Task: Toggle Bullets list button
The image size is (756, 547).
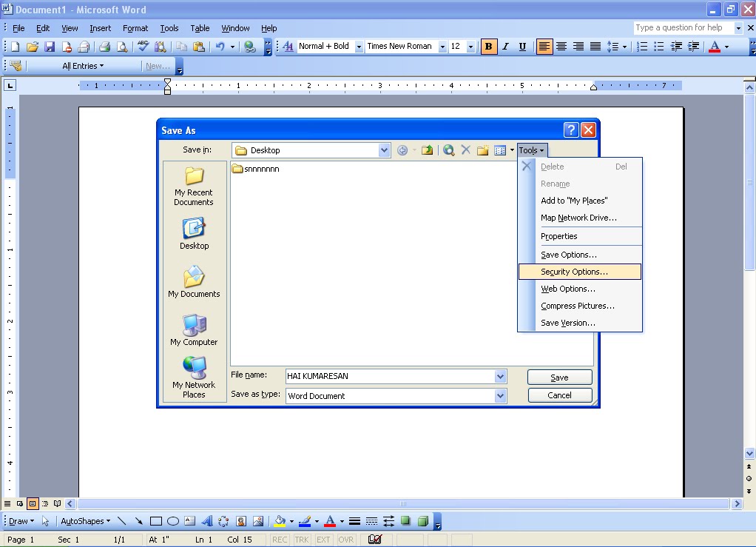Action: tap(658, 47)
